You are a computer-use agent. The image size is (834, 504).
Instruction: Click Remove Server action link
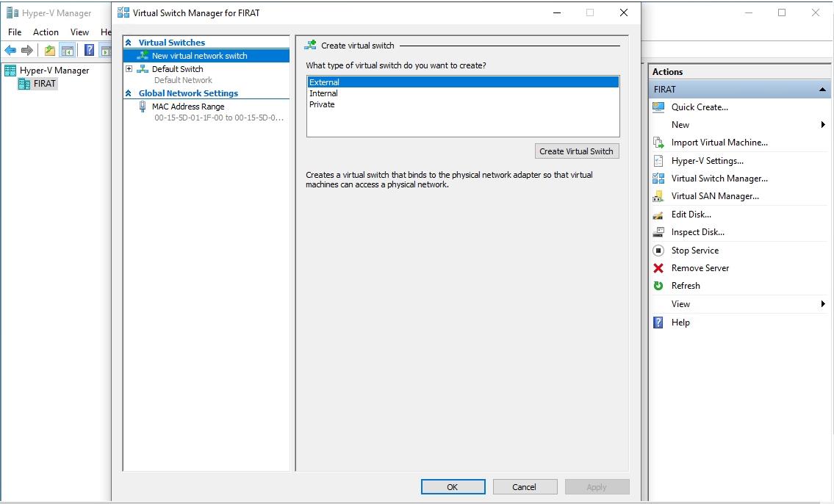[x=700, y=268]
